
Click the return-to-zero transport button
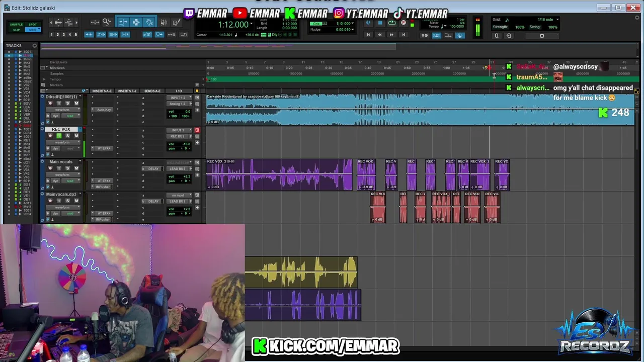[x=368, y=35]
